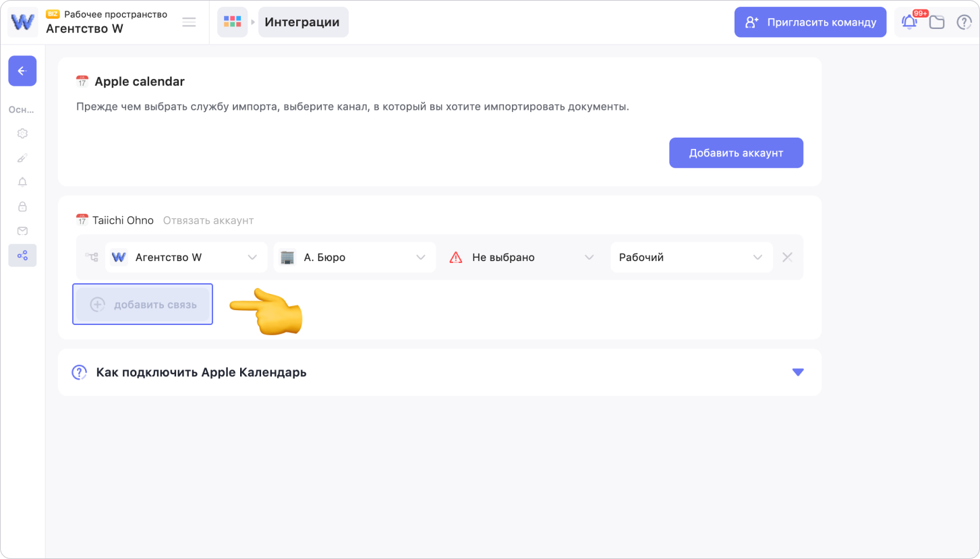Open the Не выбрано dropdown
The image size is (980, 559).
click(522, 257)
